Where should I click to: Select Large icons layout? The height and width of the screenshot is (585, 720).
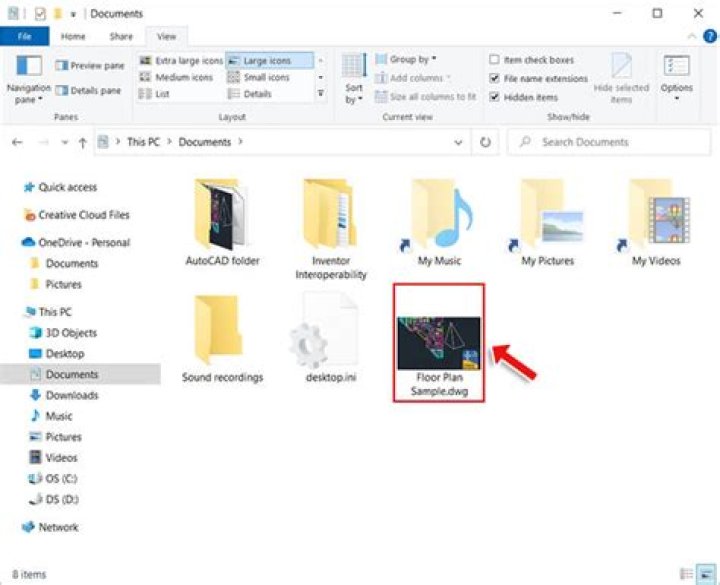click(270, 61)
